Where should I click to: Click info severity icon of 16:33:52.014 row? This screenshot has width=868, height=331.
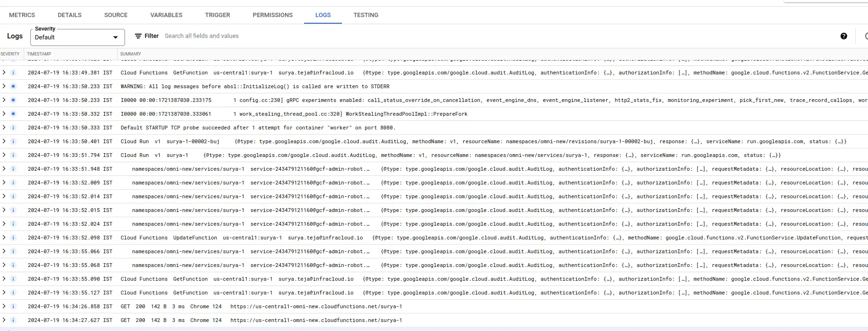[x=13, y=196]
